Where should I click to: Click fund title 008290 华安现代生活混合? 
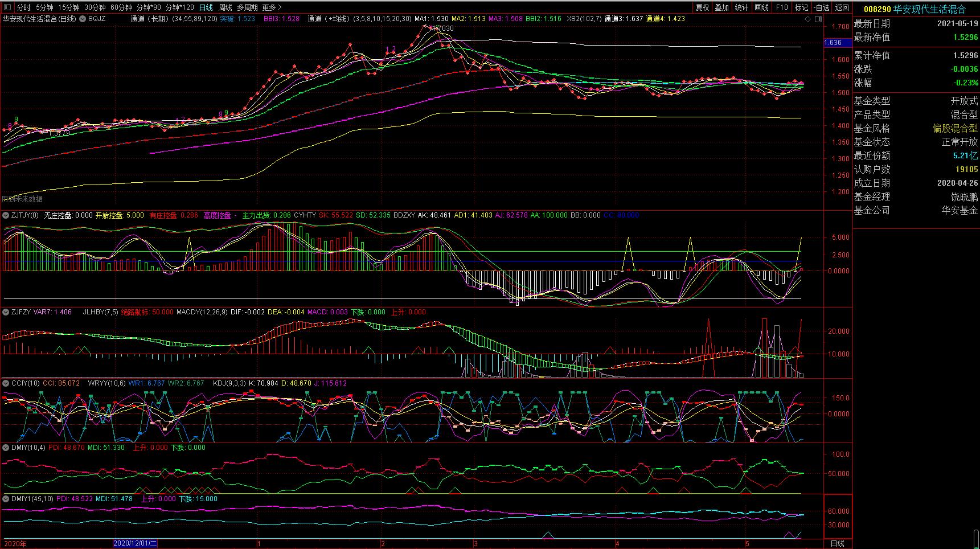pos(915,9)
